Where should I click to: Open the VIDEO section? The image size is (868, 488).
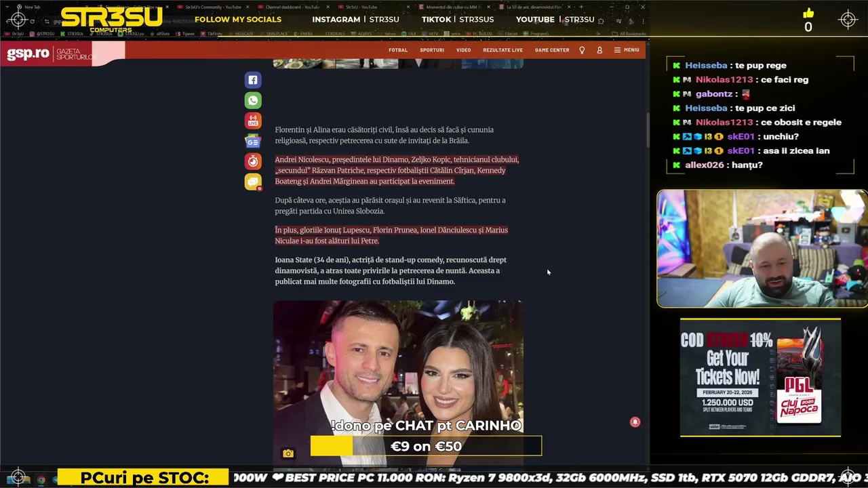pos(463,50)
